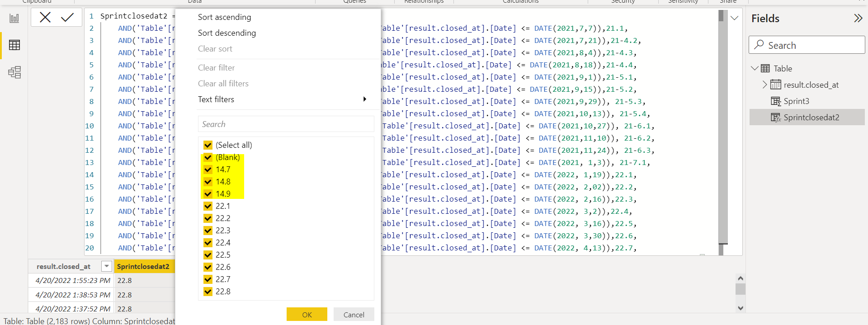The image size is (868, 325).
Task: Uncheck the 22.3 filter value
Action: pyautogui.click(x=208, y=231)
